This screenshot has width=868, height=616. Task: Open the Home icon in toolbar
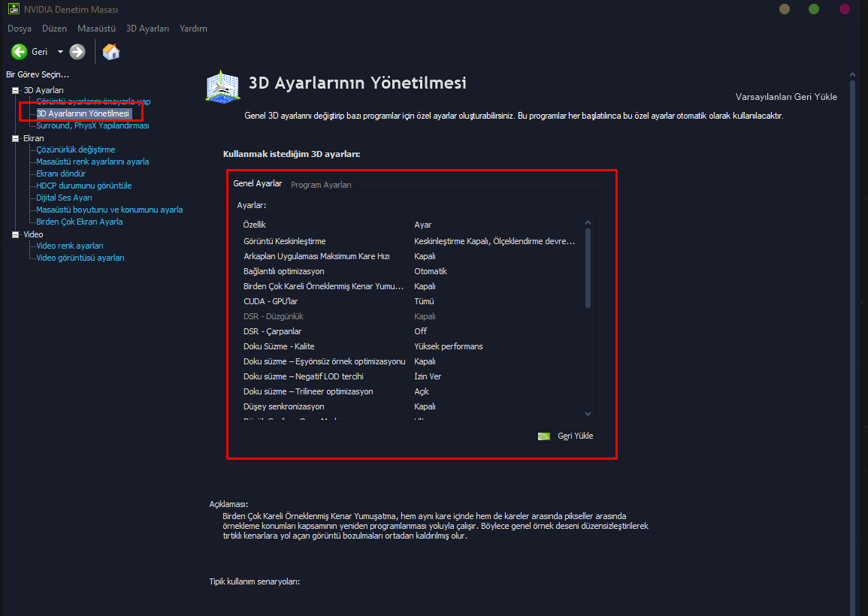[110, 52]
